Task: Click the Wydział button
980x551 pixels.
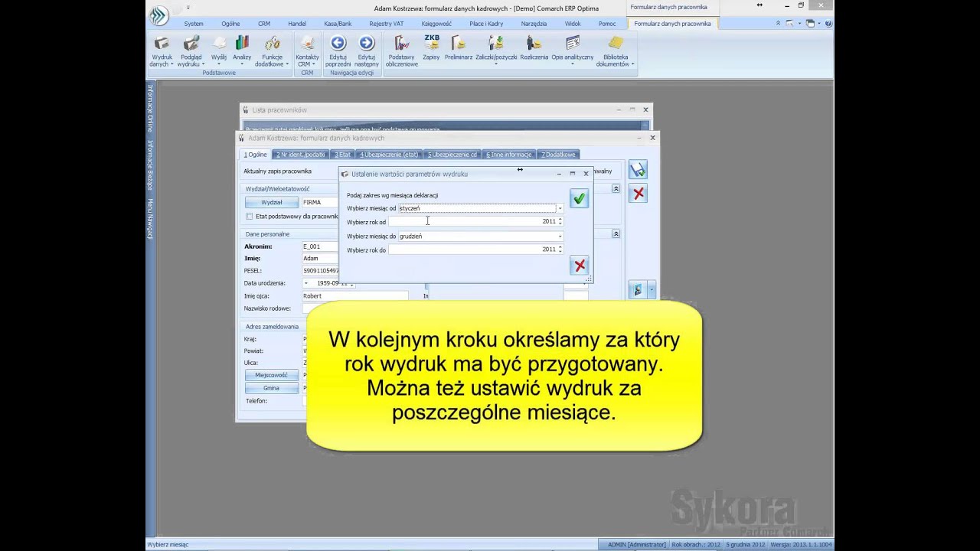Action: pos(271,202)
